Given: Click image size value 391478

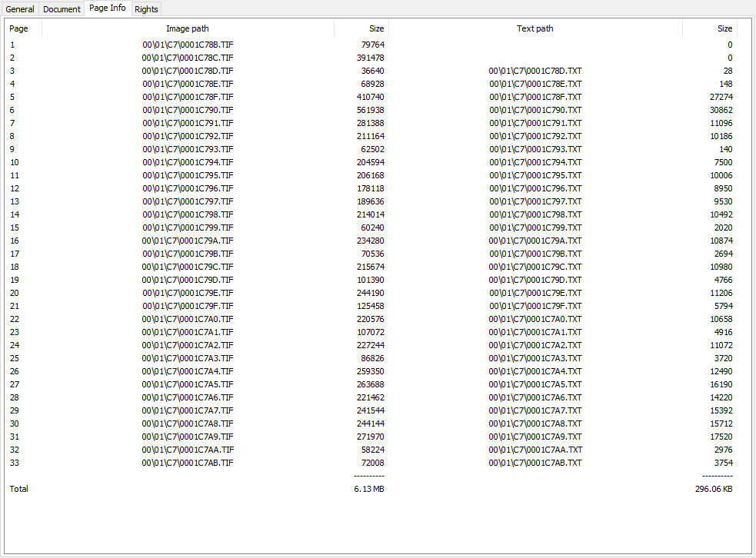Looking at the screenshot, I should [370, 58].
